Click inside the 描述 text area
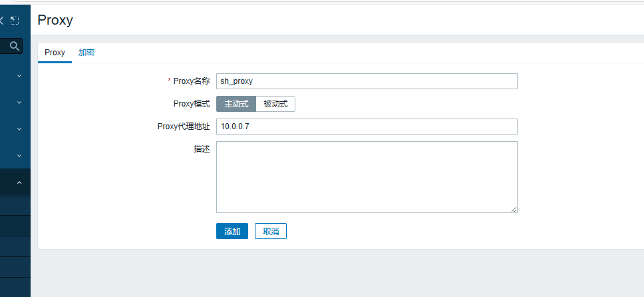 367,177
